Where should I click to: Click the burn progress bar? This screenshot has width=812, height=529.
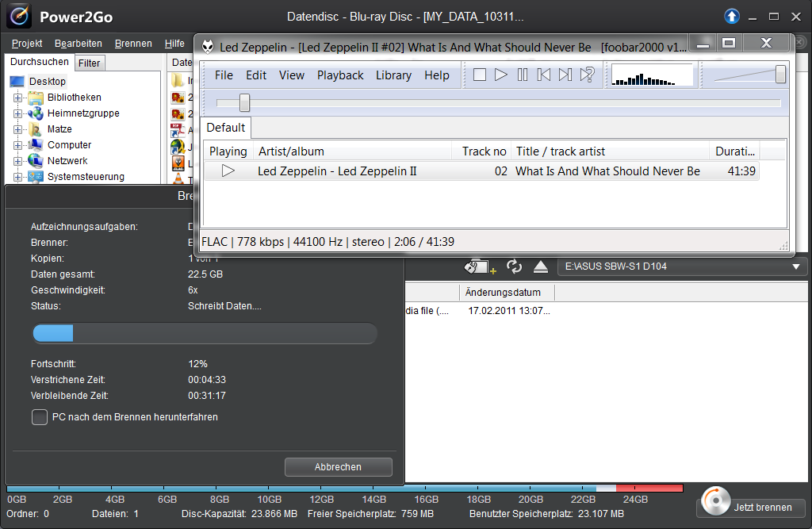tap(205, 333)
